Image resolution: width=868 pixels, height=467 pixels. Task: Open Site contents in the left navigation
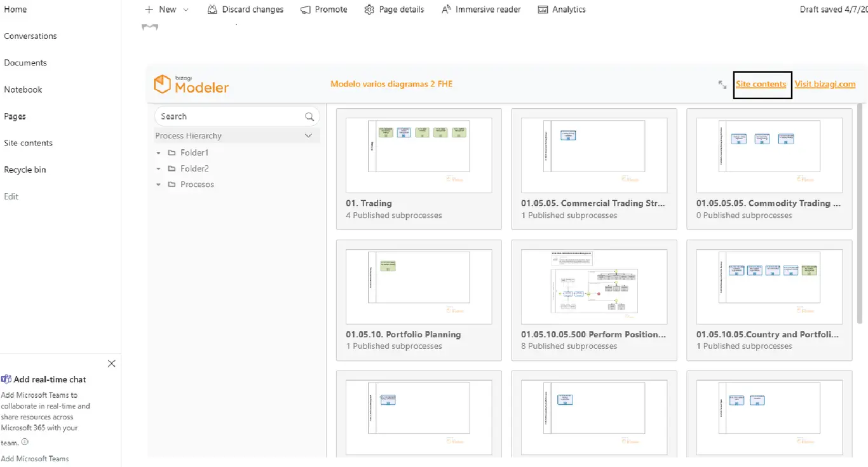click(x=28, y=143)
